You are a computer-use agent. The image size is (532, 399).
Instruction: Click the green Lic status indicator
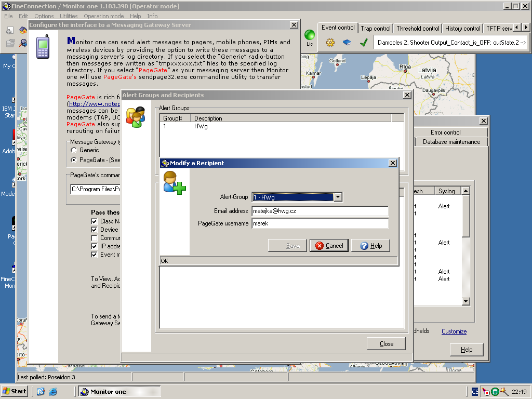[310, 35]
